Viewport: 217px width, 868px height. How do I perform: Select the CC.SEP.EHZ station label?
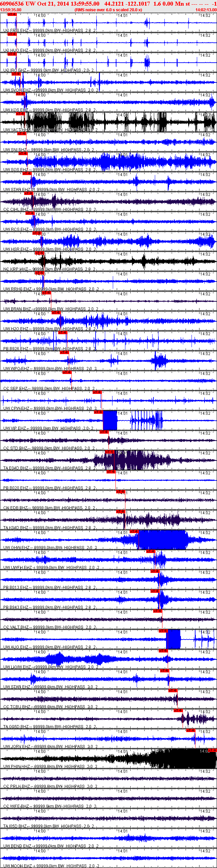[x=49, y=389]
